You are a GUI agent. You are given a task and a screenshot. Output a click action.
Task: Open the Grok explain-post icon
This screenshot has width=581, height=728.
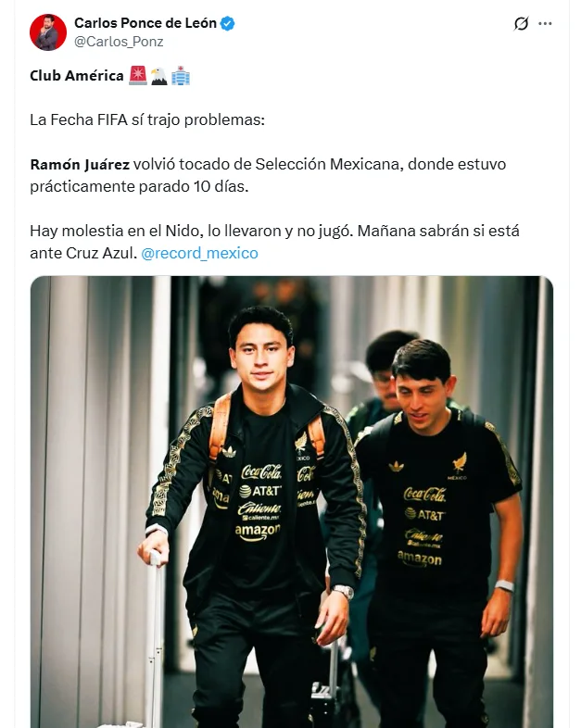521,23
